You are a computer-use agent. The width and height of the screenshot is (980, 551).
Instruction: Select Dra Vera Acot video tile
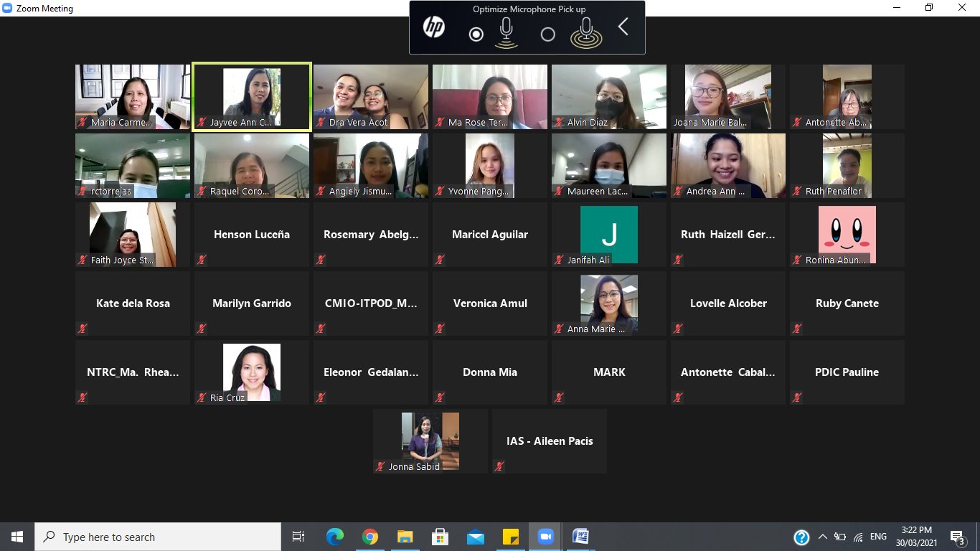click(x=371, y=97)
